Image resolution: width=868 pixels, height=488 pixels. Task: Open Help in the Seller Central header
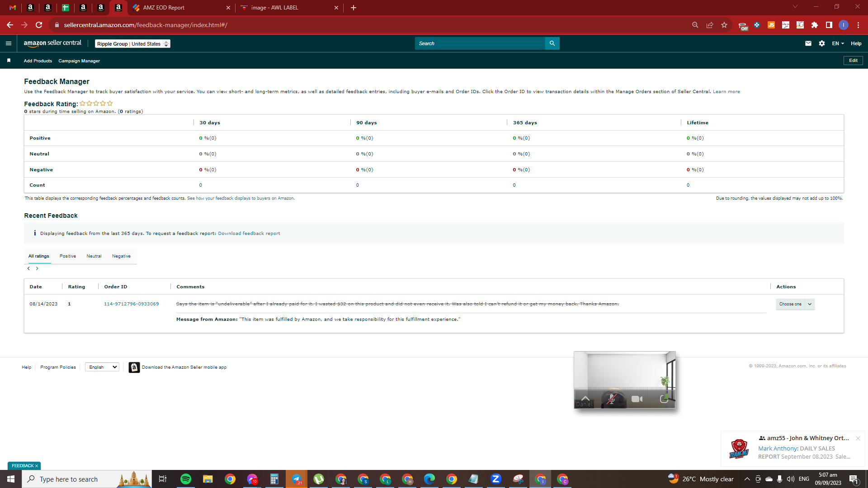(x=856, y=43)
